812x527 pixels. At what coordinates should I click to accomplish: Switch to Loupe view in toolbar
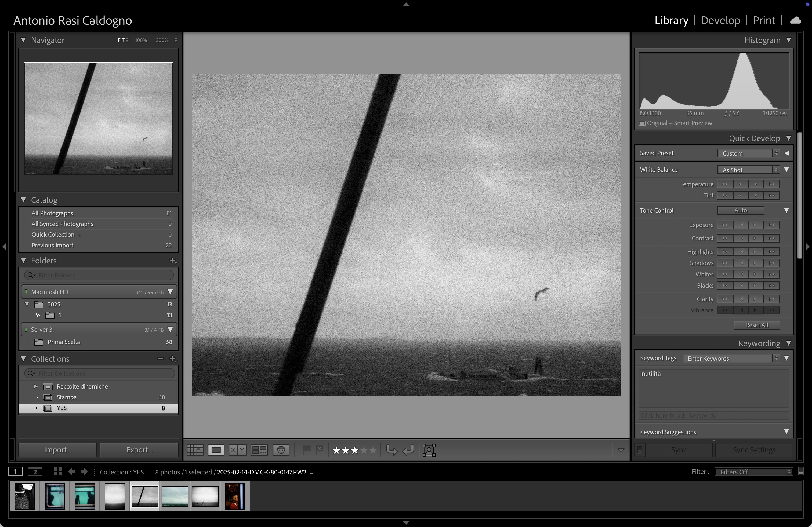(216, 450)
